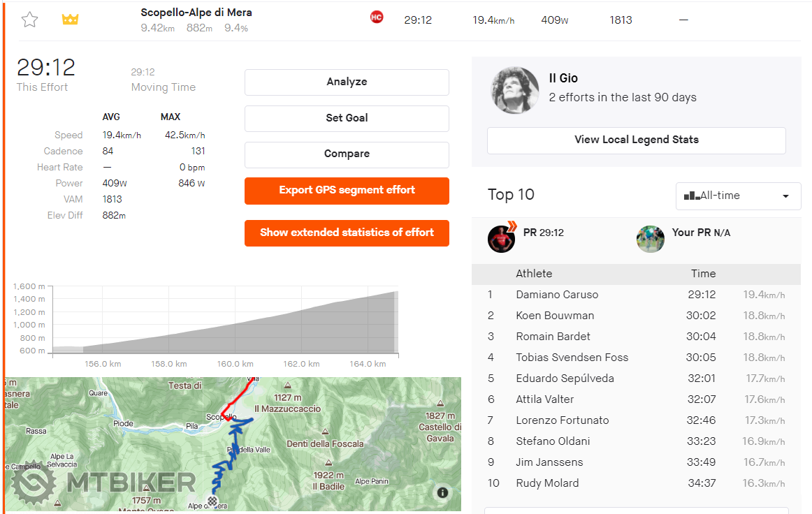This screenshot has width=812, height=514.
Task: Show extended statistics of effort
Action: [x=347, y=233]
